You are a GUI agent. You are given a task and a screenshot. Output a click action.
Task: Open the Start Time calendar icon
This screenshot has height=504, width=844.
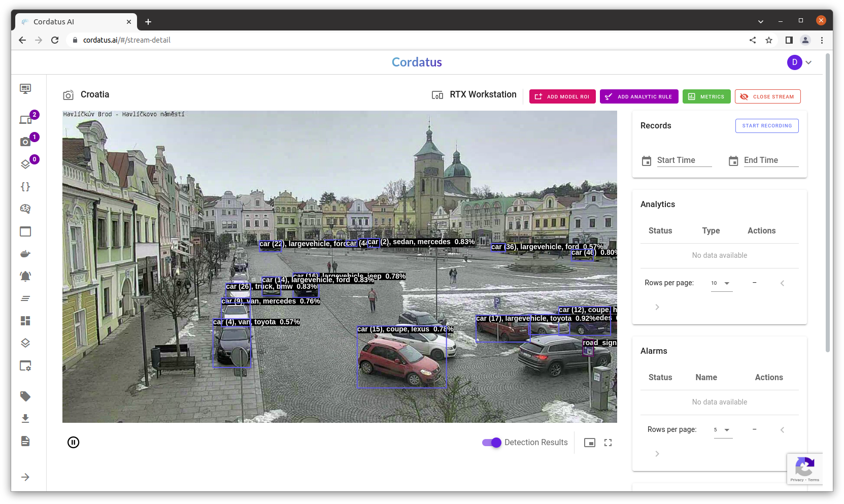click(647, 161)
